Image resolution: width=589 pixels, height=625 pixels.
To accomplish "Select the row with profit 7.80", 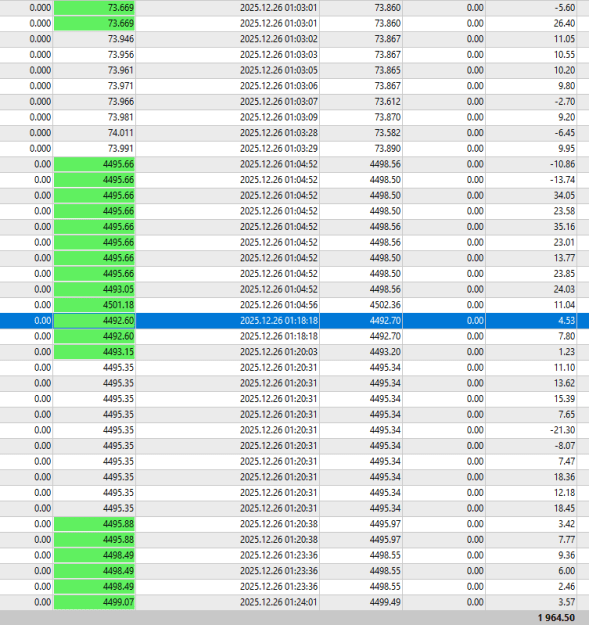I will pos(294,336).
